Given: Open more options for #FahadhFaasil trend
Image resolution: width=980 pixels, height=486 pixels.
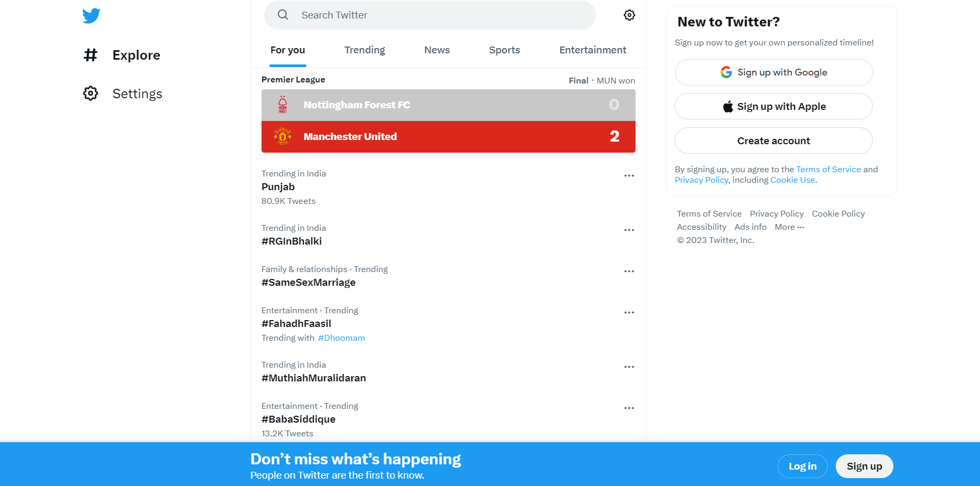Looking at the screenshot, I should click(629, 312).
